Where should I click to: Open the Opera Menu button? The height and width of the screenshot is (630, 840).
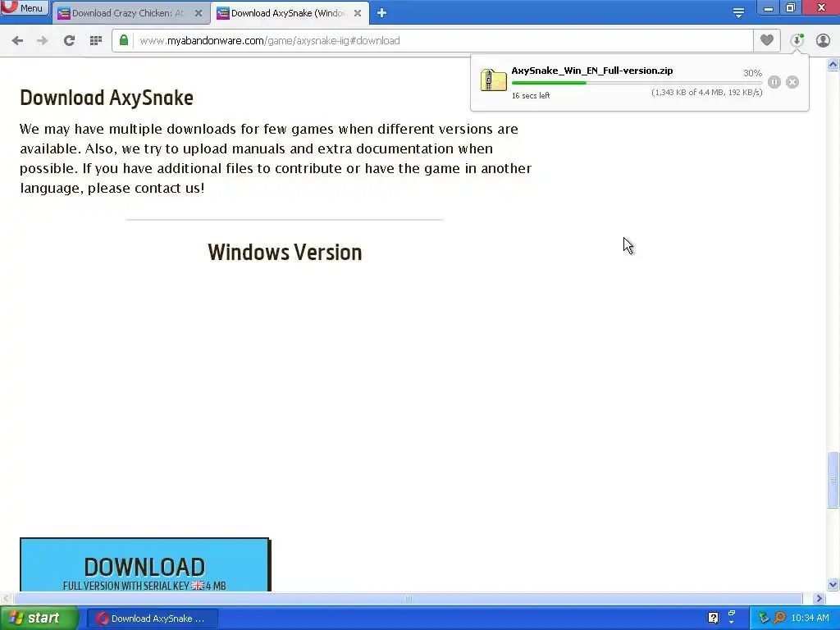tap(25, 8)
